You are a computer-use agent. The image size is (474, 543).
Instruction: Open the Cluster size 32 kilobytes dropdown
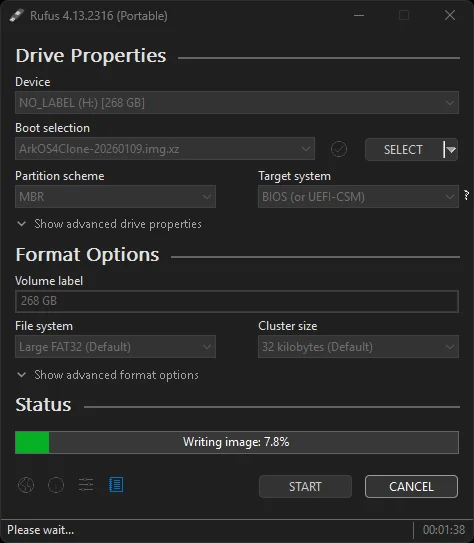click(x=358, y=347)
